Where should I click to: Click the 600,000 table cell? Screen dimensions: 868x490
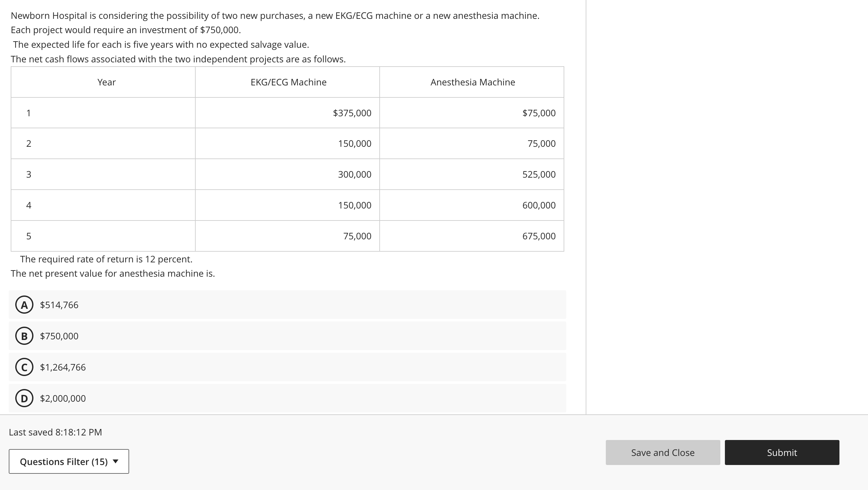click(x=538, y=205)
